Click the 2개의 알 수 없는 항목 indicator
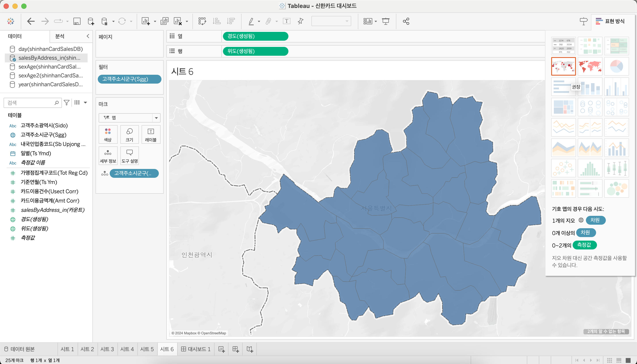Screen dimensions: 637x364 tap(606, 331)
